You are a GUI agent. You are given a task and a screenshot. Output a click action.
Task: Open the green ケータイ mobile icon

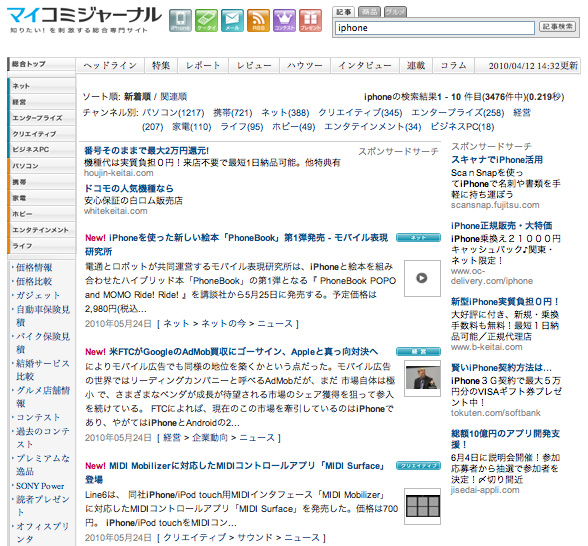206,20
